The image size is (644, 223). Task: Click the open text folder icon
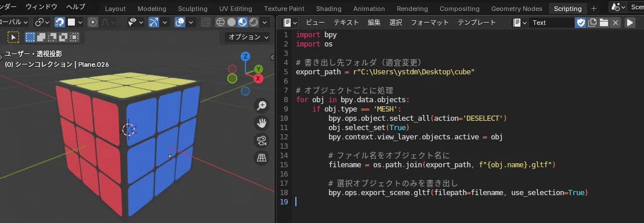click(603, 23)
